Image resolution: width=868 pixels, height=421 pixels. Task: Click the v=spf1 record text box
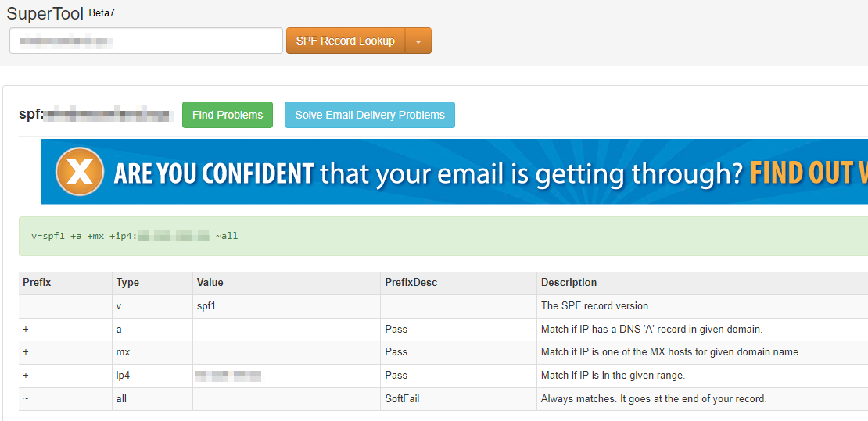point(442,236)
